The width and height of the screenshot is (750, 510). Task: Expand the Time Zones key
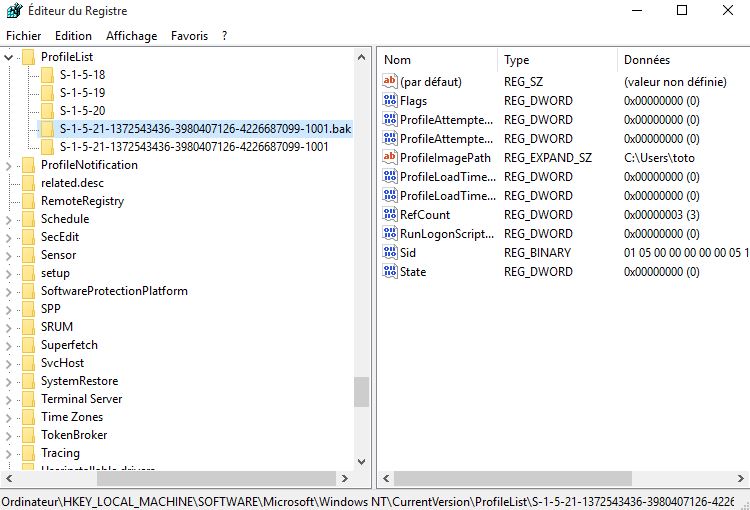click(9, 418)
